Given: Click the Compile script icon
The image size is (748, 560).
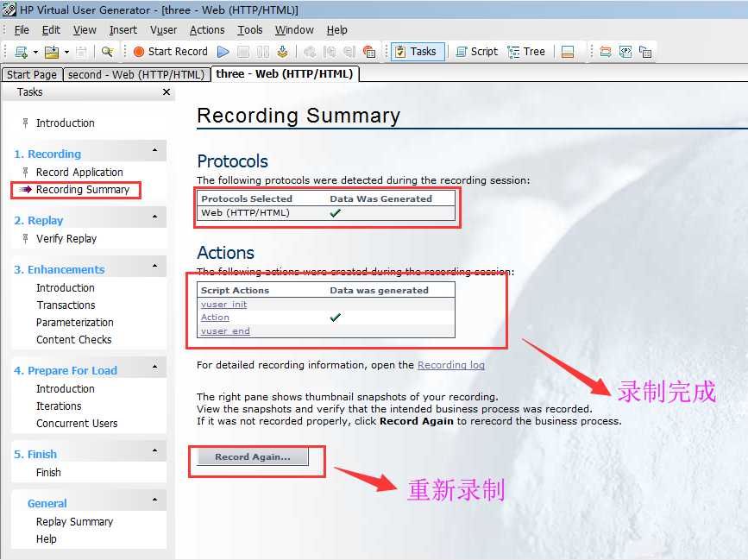Looking at the screenshot, I should pyautogui.click(x=282, y=52).
